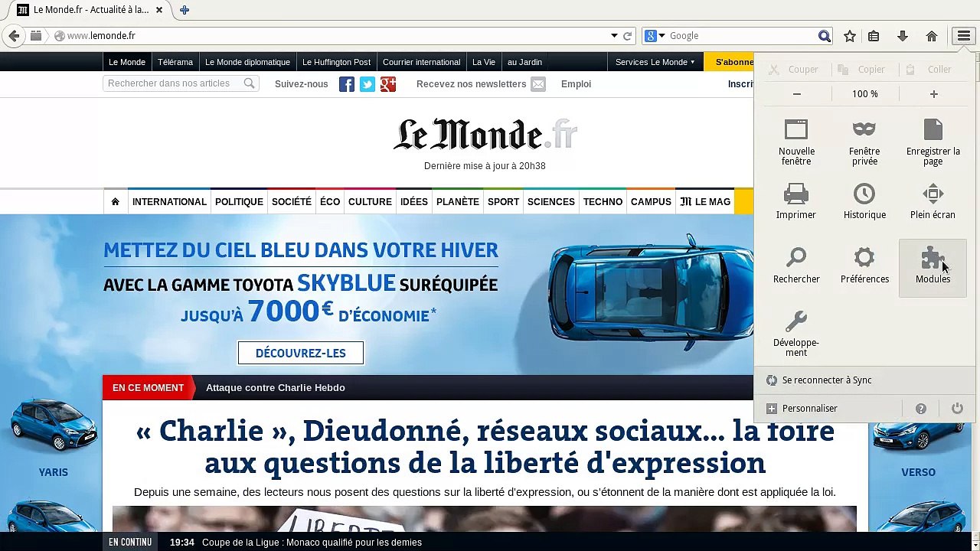Click the search magnifier in Google box
The height and width of the screenshot is (551, 980).
(825, 36)
